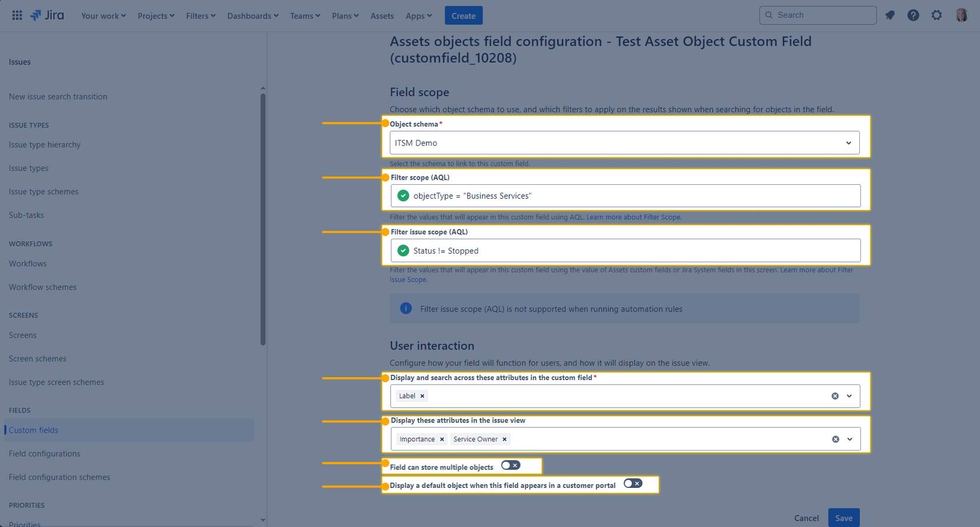Click the Create button
The height and width of the screenshot is (527, 980).
(x=463, y=16)
